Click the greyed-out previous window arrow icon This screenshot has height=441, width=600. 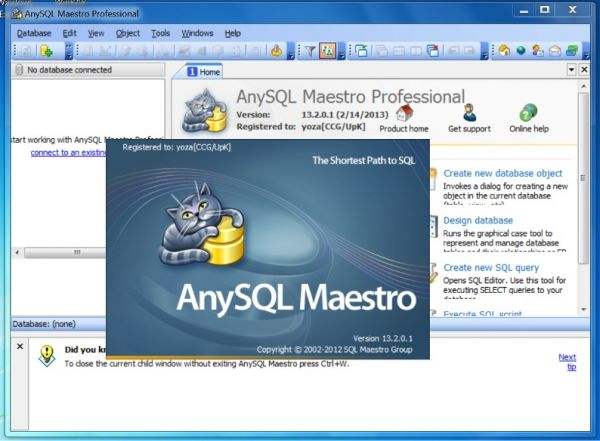453,51
